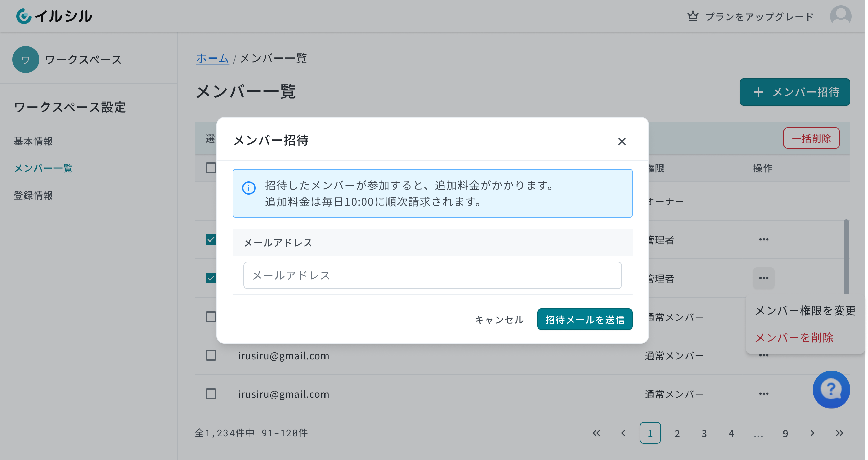Go to last page with double right chevron
The width and height of the screenshot is (868, 460).
click(839, 433)
